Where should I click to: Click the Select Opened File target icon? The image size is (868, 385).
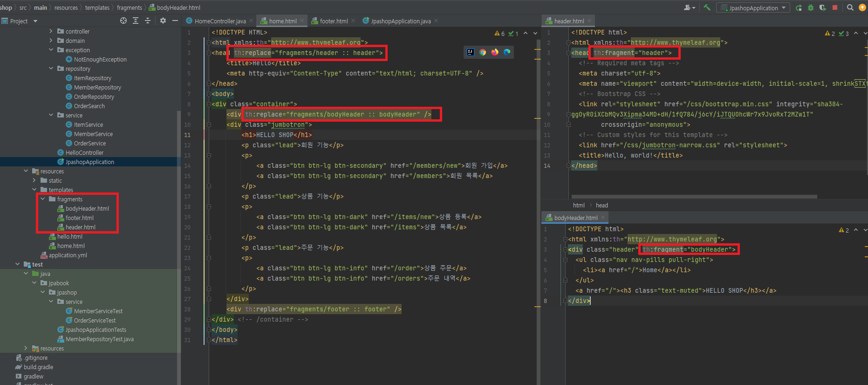tap(123, 21)
